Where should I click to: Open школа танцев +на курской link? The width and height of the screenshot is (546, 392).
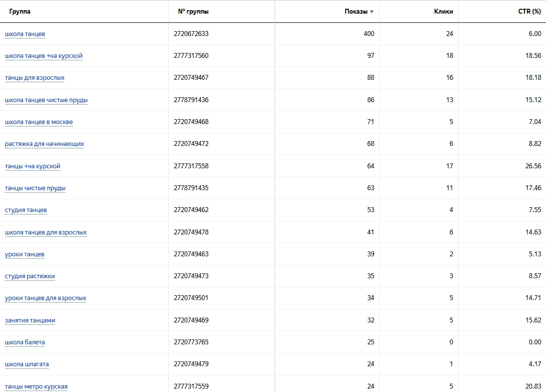point(44,56)
